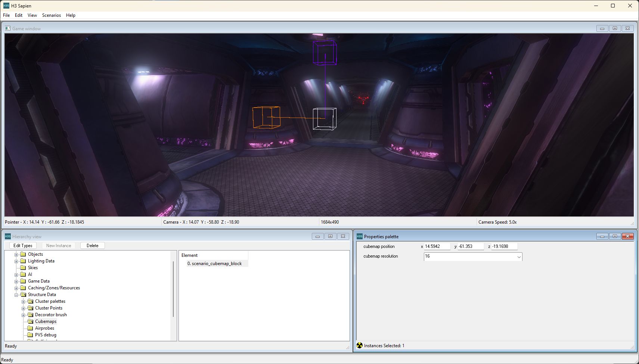Select the Cubemaps tree label
The width and height of the screenshot is (639, 364).
[x=46, y=321]
